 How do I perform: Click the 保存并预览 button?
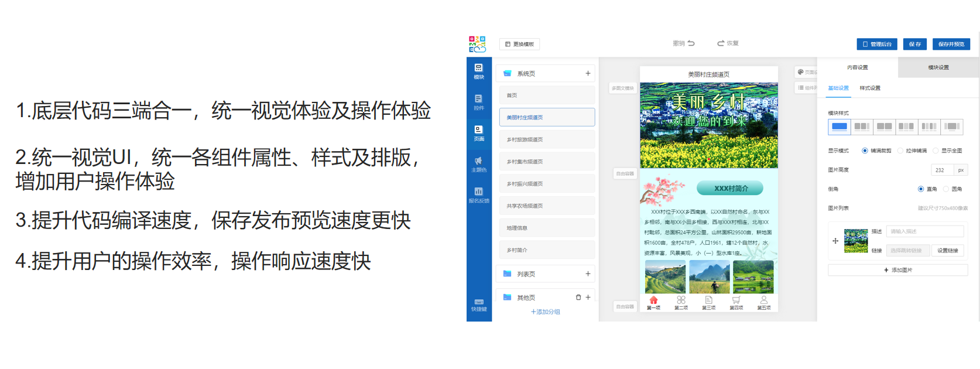951,45
